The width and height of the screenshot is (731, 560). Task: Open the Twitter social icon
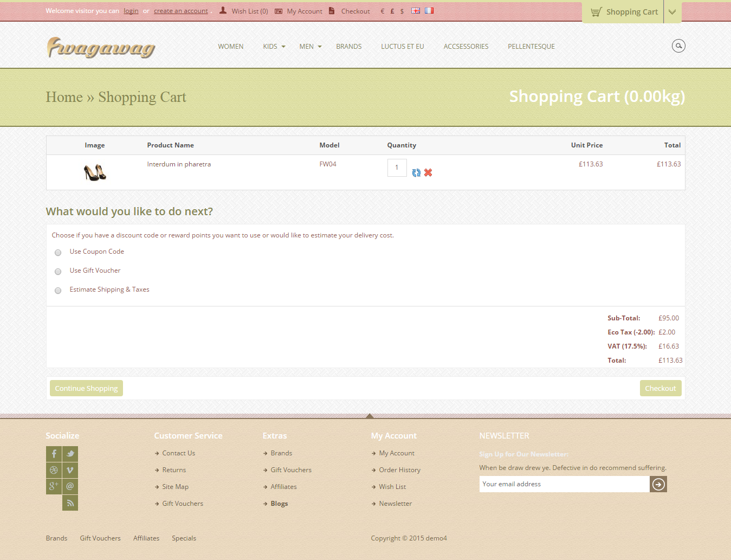coord(70,454)
